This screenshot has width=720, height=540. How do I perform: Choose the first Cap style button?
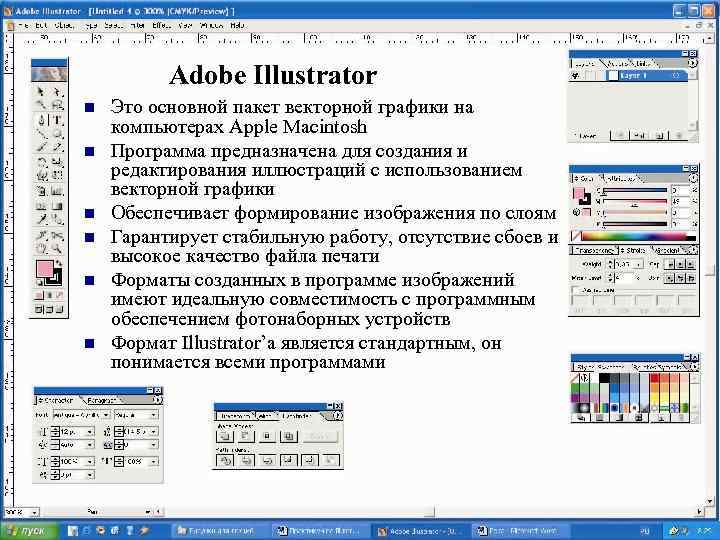pyautogui.click(x=670, y=264)
